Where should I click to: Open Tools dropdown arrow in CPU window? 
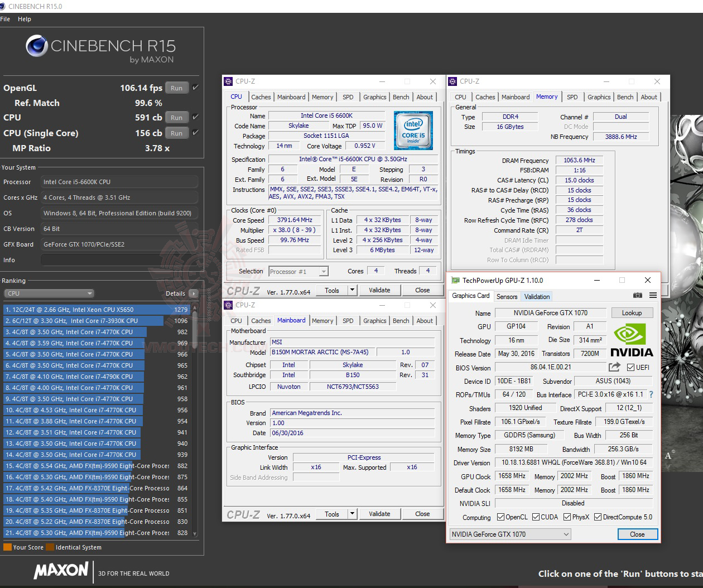tap(352, 290)
